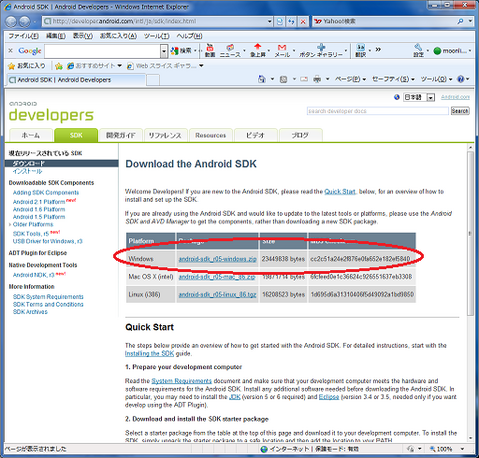Click the blue Help question mark icon
The height and width of the screenshot is (458, 479).
(x=461, y=79)
